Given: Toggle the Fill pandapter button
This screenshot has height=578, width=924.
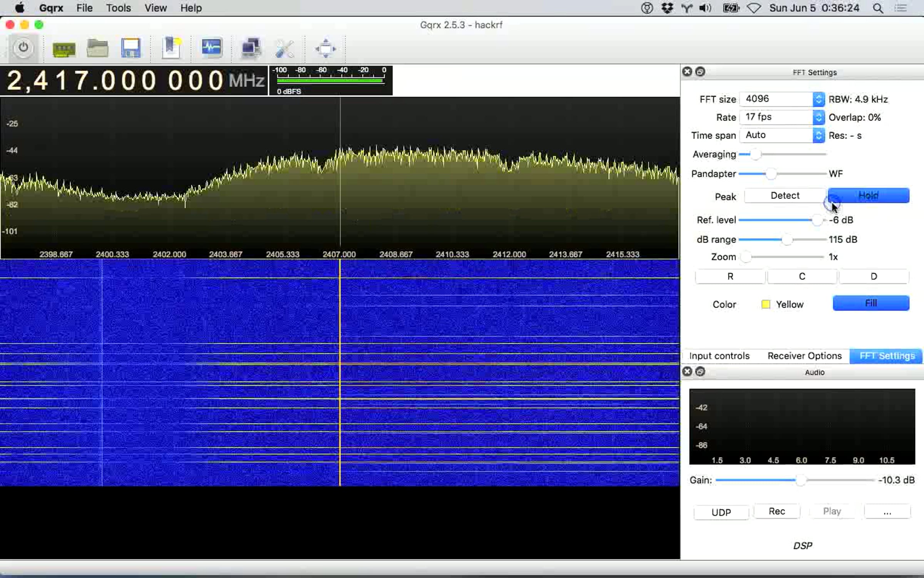Looking at the screenshot, I should 871,303.
